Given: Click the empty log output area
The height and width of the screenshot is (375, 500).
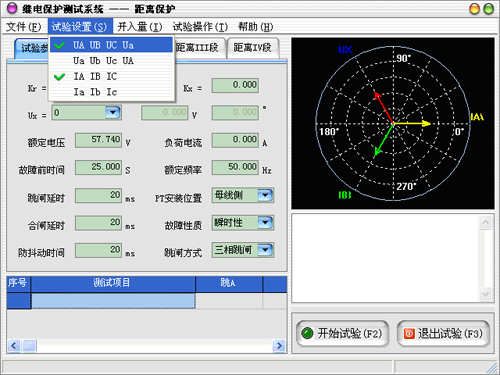Looking at the screenshot, I should pyautogui.click(x=385, y=258).
